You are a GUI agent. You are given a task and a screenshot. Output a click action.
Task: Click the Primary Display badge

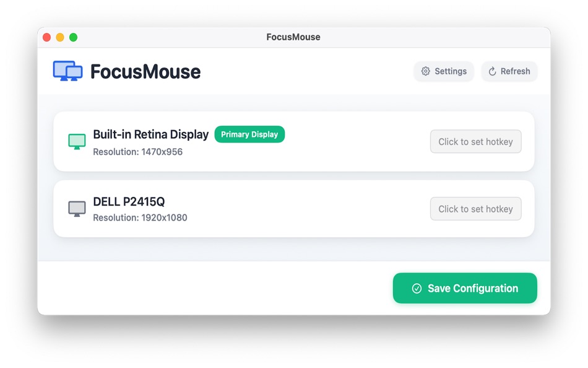pos(249,134)
